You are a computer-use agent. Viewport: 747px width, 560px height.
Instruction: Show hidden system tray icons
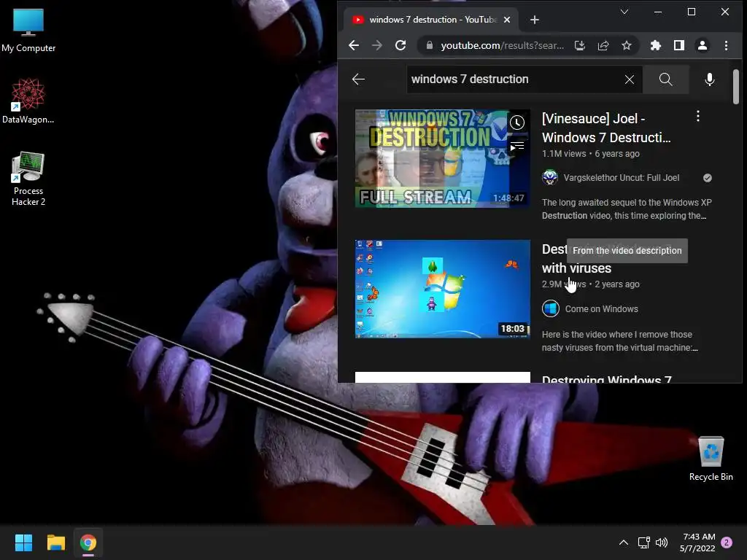[623, 542]
